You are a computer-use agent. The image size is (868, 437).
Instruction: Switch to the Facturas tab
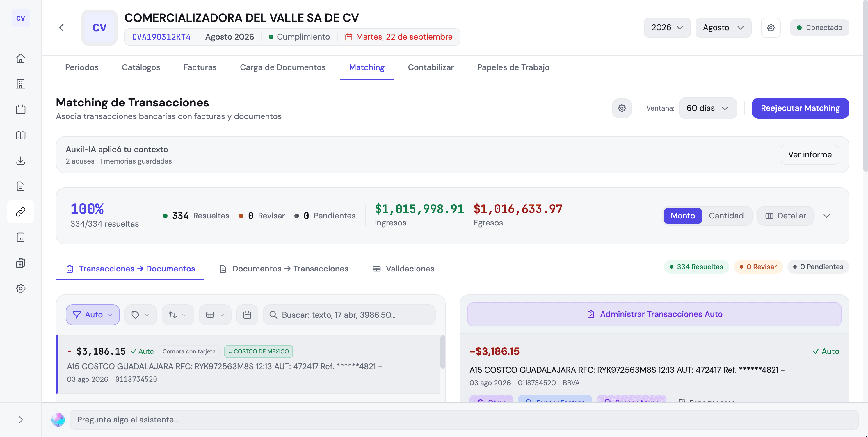pos(200,67)
